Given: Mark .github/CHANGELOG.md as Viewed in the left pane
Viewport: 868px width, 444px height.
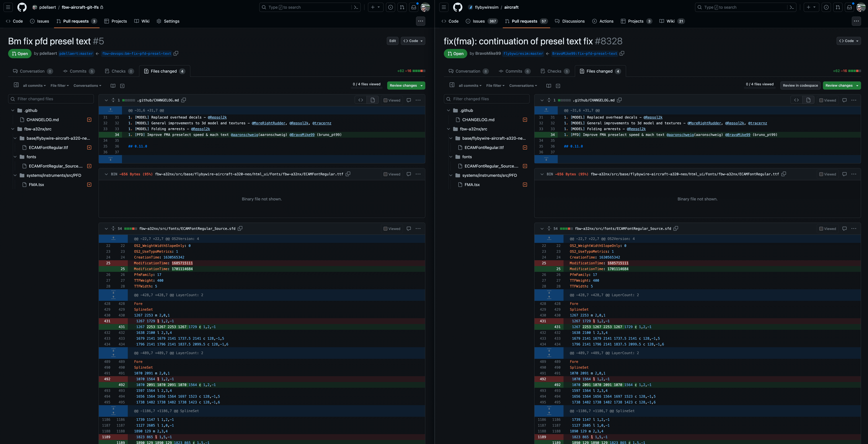Looking at the screenshot, I should point(385,100).
